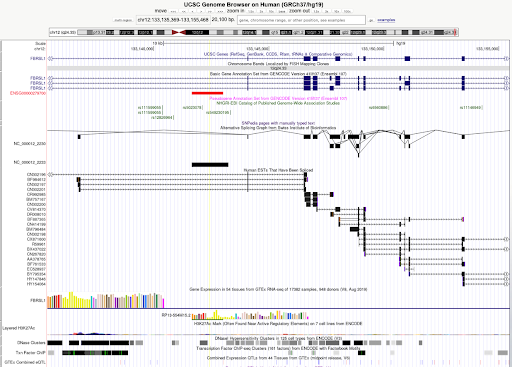Open Chromosome Bands track title
512x367 pixels.
pos(278,64)
